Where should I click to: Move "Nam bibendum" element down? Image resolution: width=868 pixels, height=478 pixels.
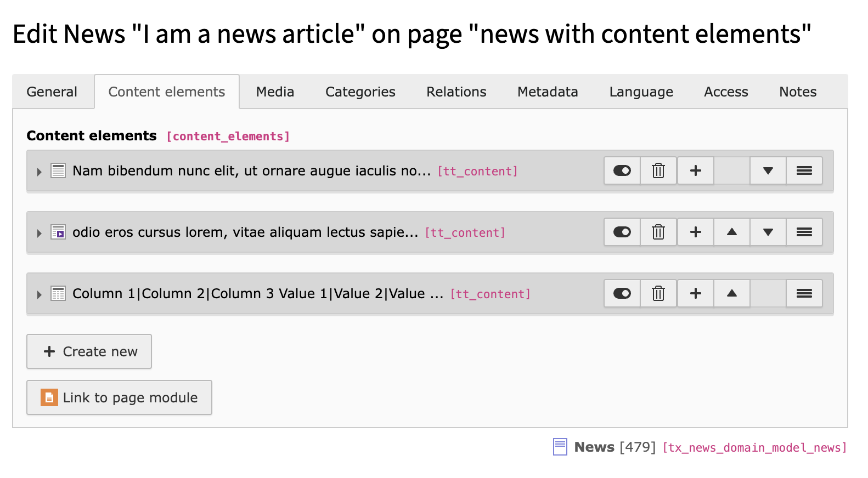click(768, 171)
